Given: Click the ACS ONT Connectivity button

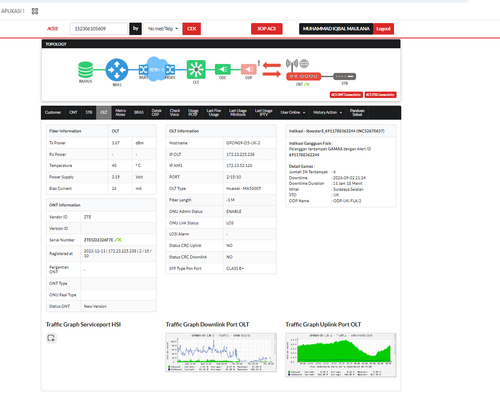Looking at the screenshot, I should pos(346,95).
